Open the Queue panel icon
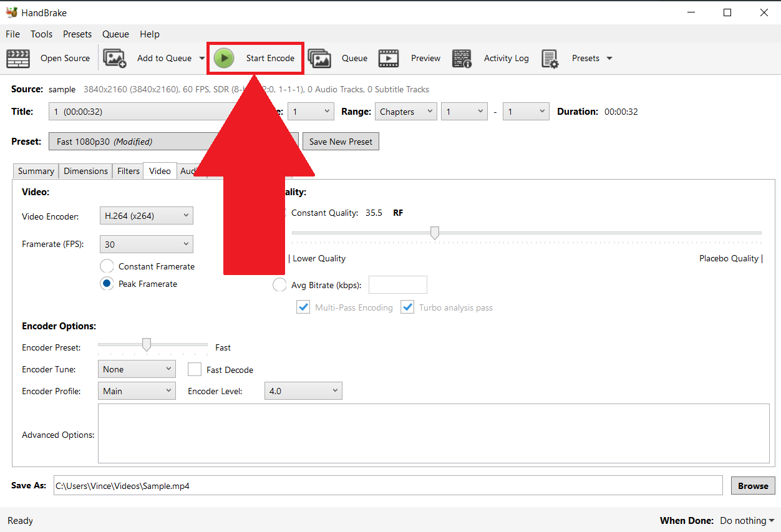Screen dimensions: 781x532 click(320, 57)
